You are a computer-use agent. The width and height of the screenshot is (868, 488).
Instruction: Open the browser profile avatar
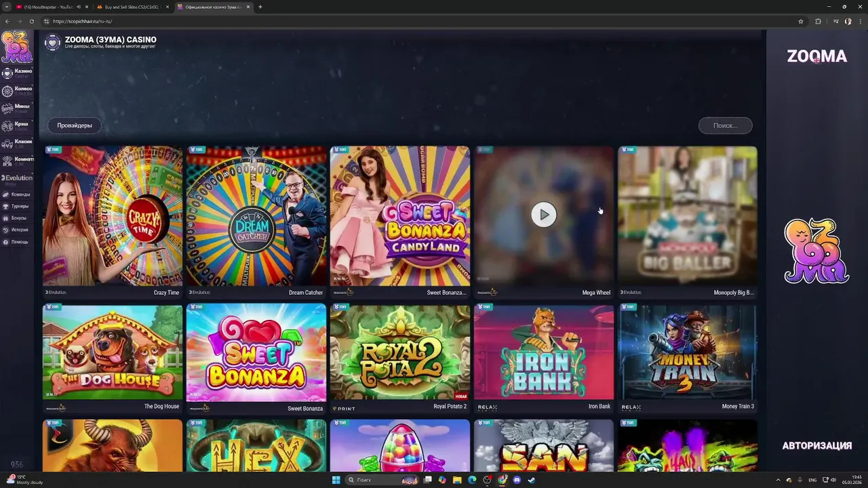848,21
